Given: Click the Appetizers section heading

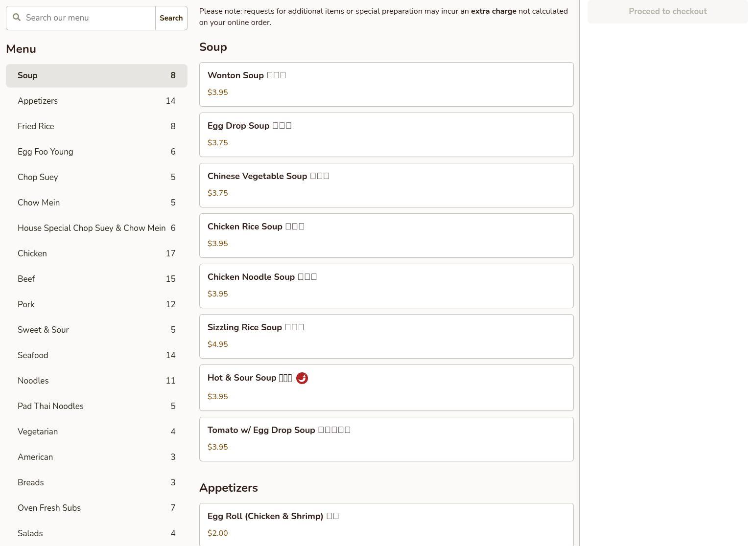Looking at the screenshot, I should (x=229, y=488).
